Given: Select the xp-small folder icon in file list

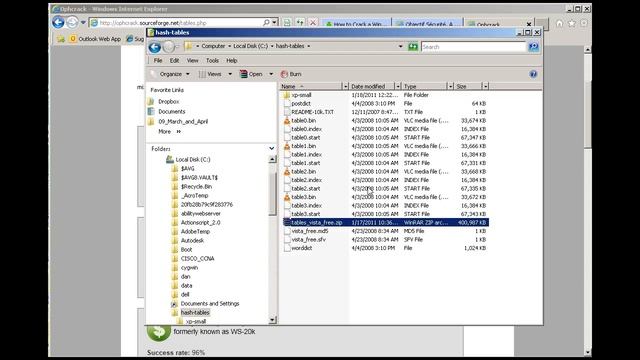Looking at the screenshot, I should 286,95.
